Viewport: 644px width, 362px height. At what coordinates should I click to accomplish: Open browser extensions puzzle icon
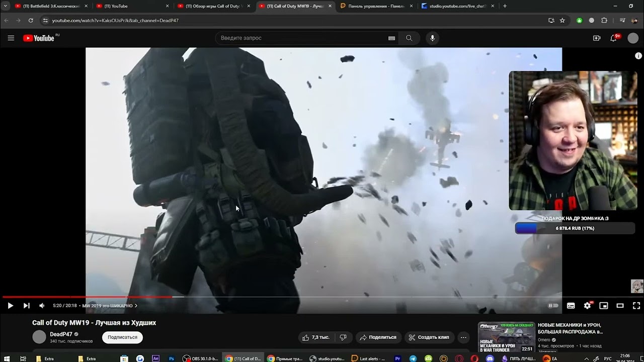604,21
